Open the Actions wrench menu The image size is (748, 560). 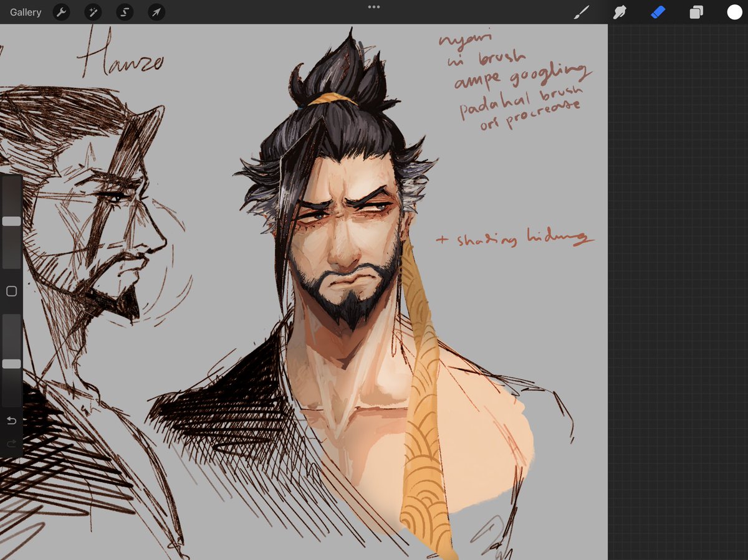(61, 12)
